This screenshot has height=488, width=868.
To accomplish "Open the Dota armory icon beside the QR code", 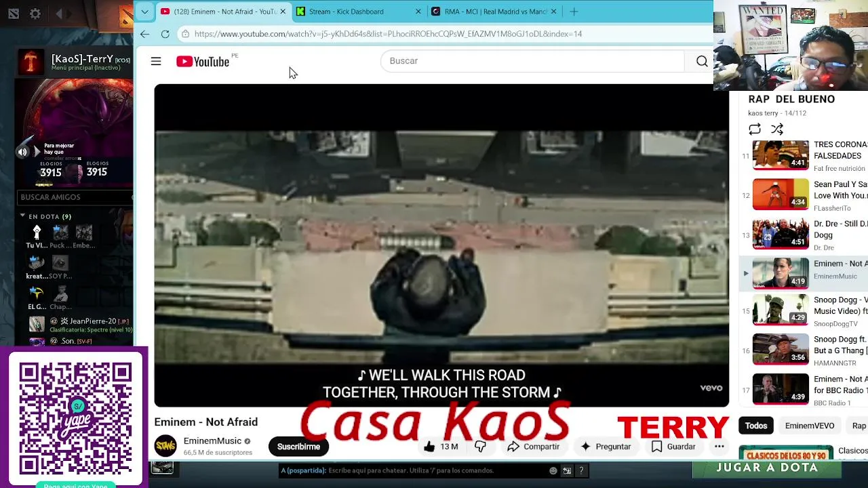I will (163, 468).
